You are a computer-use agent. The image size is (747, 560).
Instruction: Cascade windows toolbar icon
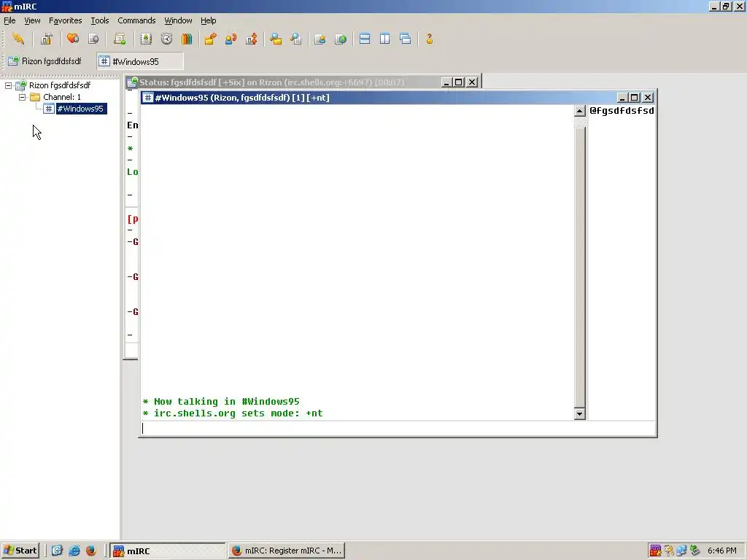(x=406, y=39)
